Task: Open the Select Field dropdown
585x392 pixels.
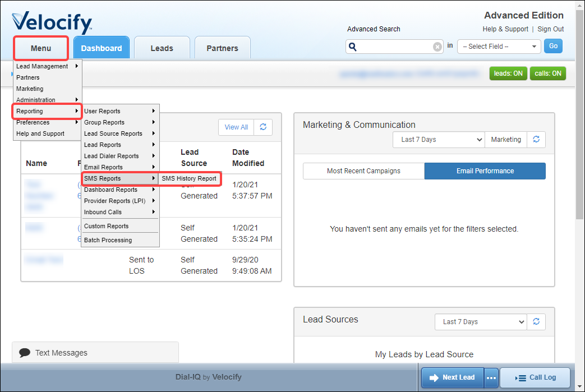Action: coord(499,47)
